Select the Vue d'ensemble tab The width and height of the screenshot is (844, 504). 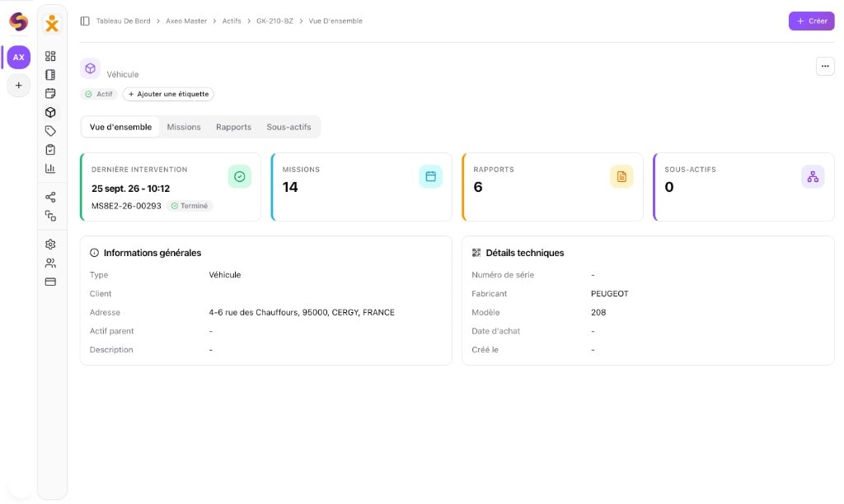point(120,127)
